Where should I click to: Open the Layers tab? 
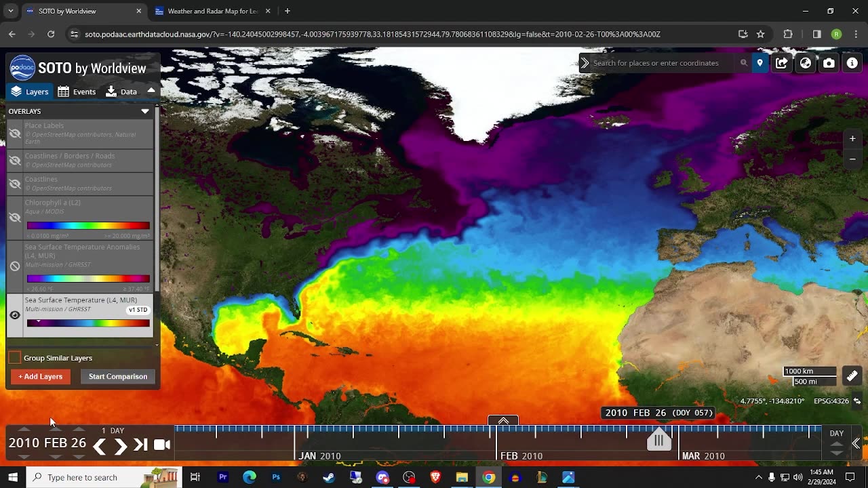click(x=29, y=91)
